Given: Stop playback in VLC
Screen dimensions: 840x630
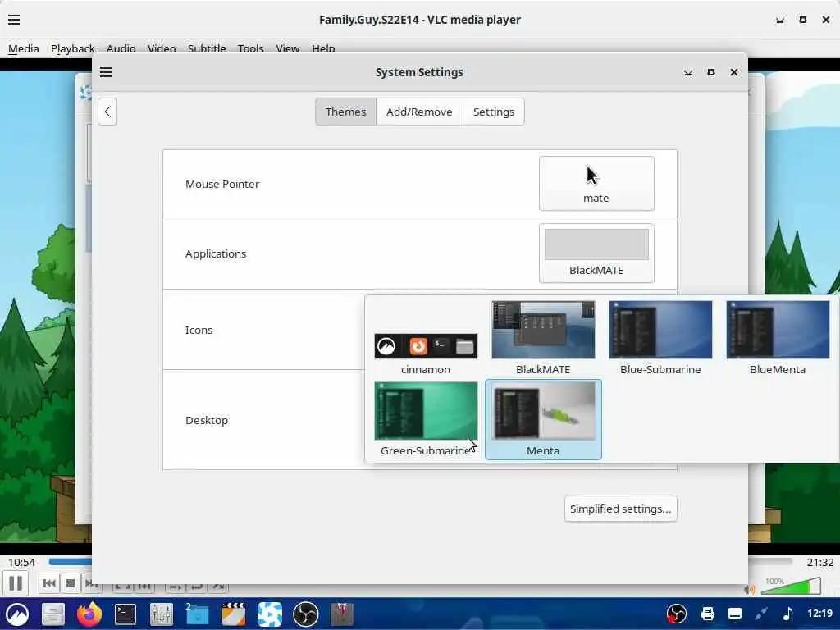Looking at the screenshot, I should (x=71, y=583).
